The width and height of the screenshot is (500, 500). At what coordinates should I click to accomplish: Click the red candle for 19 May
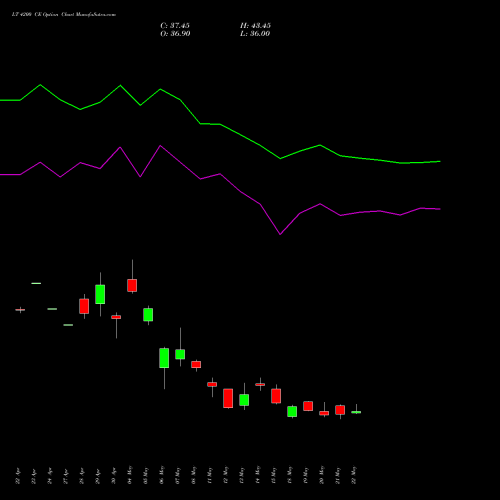(x=308, y=406)
